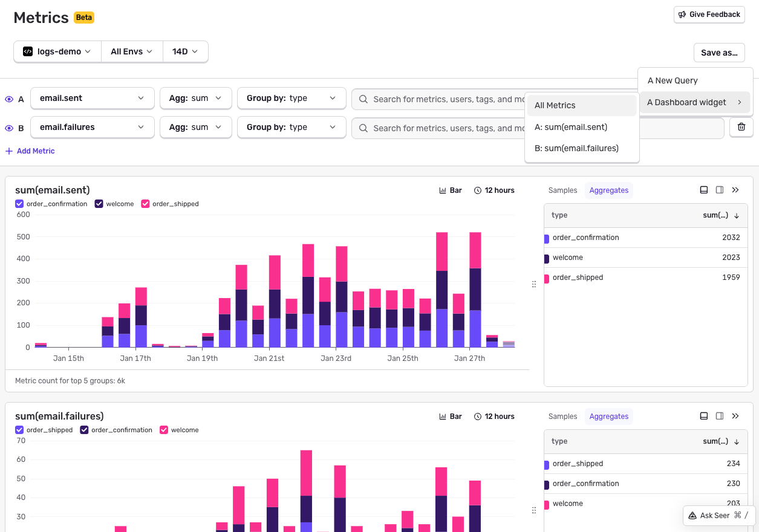This screenshot has height=532, width=759.
Task: Open Group by: type for query A
Action: click(292, 98)
